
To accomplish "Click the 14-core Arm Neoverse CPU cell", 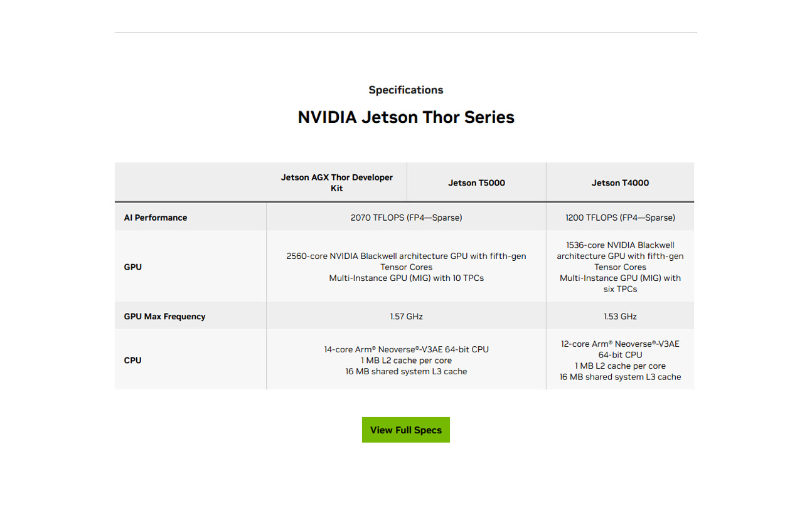I will 406,361.
